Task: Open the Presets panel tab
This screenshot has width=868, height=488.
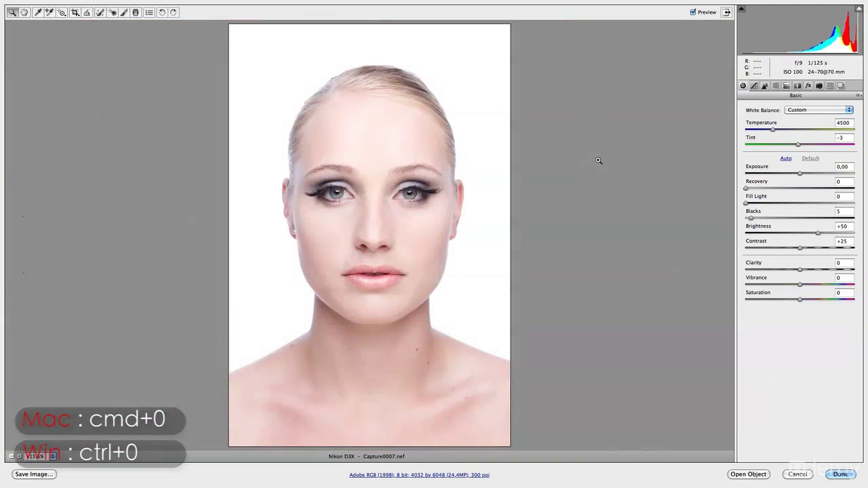Action: coord(830,85)
